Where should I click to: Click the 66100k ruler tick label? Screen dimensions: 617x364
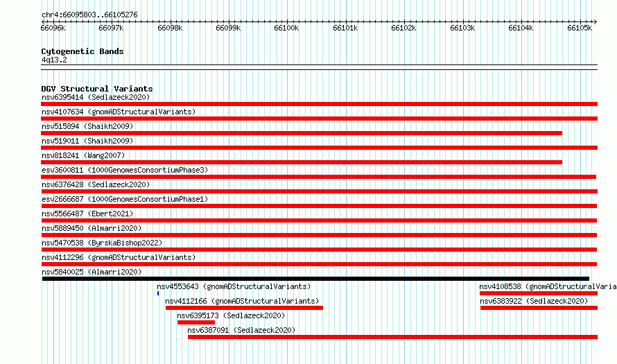286,28
